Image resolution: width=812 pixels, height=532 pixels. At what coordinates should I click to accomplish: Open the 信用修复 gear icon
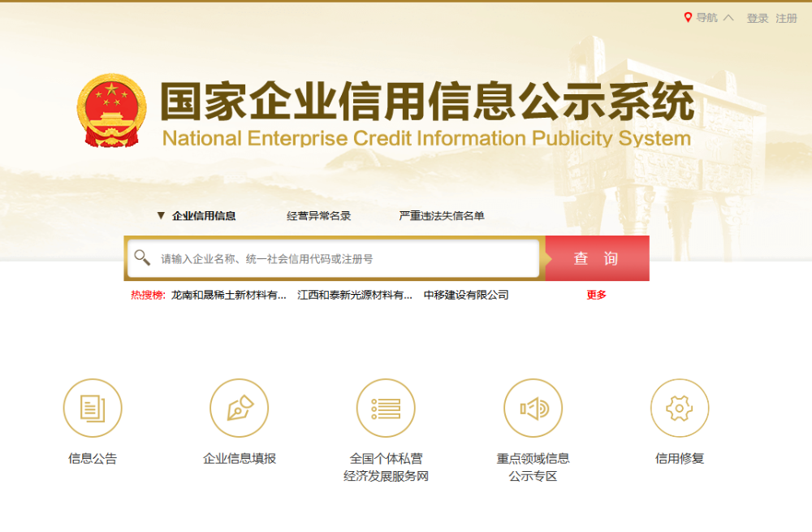pyautogui.click(x=680, y=409)
